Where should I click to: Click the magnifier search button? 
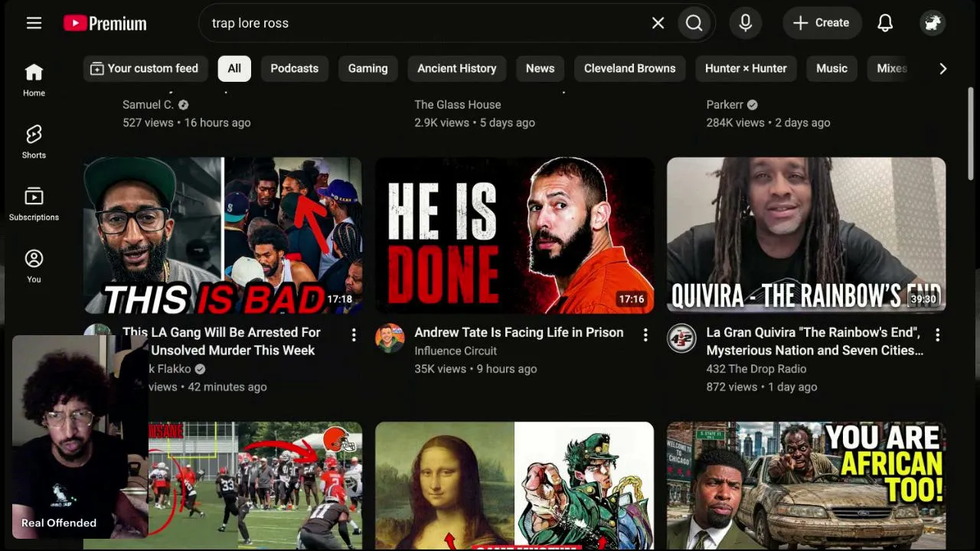[x=694, y=23]
